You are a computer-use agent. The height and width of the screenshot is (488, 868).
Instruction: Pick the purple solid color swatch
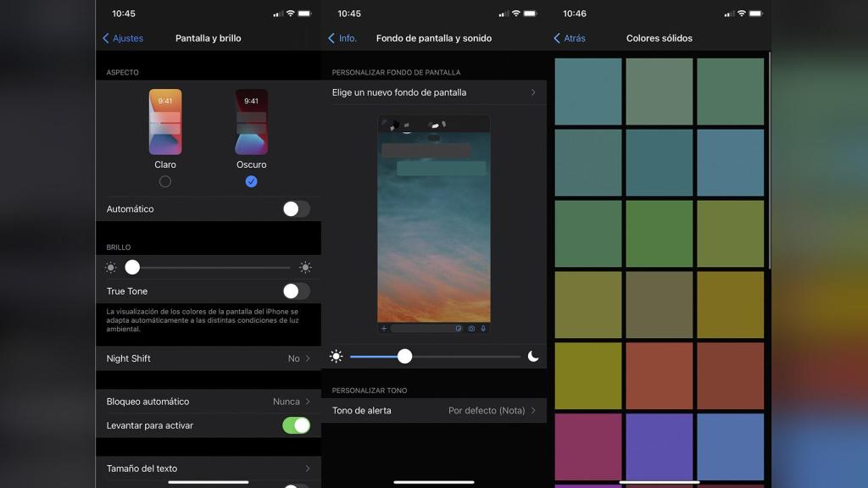(x=659, y=446)
